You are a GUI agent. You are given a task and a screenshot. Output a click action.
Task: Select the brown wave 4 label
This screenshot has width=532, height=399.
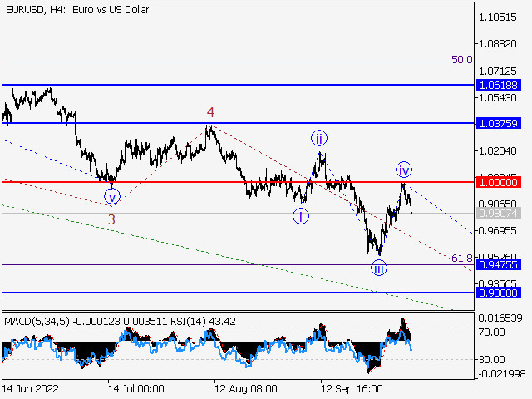(x=210, y=113)
